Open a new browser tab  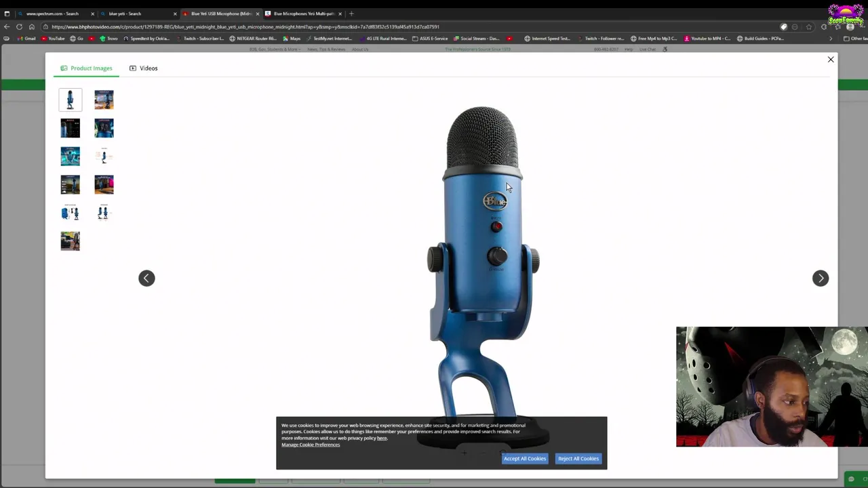click(x=351, y=14)
